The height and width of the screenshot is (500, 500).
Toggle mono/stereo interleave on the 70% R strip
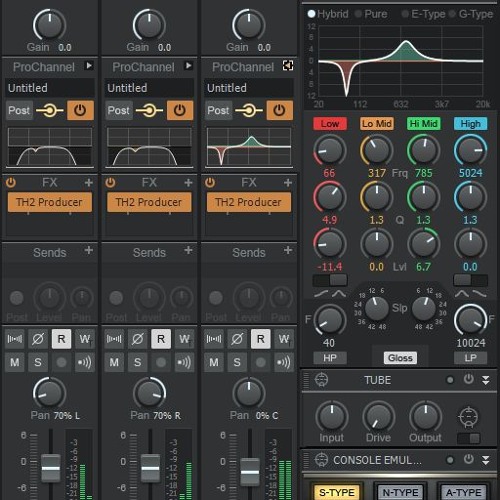point(114,339)
